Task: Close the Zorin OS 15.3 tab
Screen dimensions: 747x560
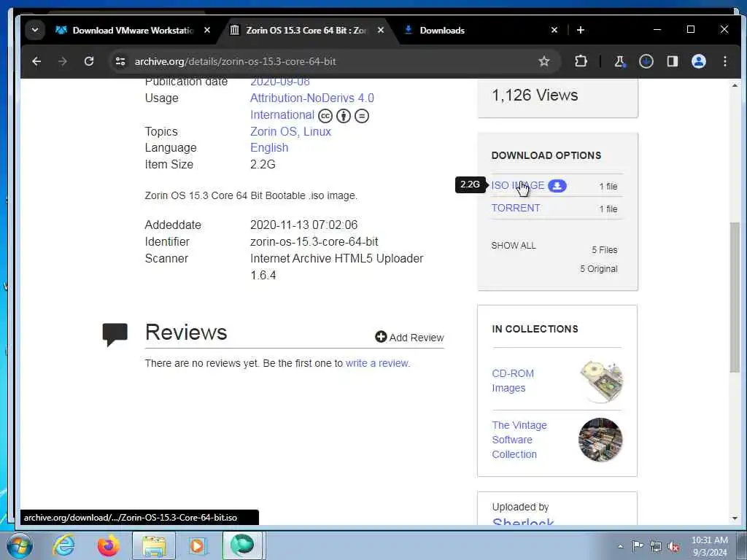Action: (381, 30)
